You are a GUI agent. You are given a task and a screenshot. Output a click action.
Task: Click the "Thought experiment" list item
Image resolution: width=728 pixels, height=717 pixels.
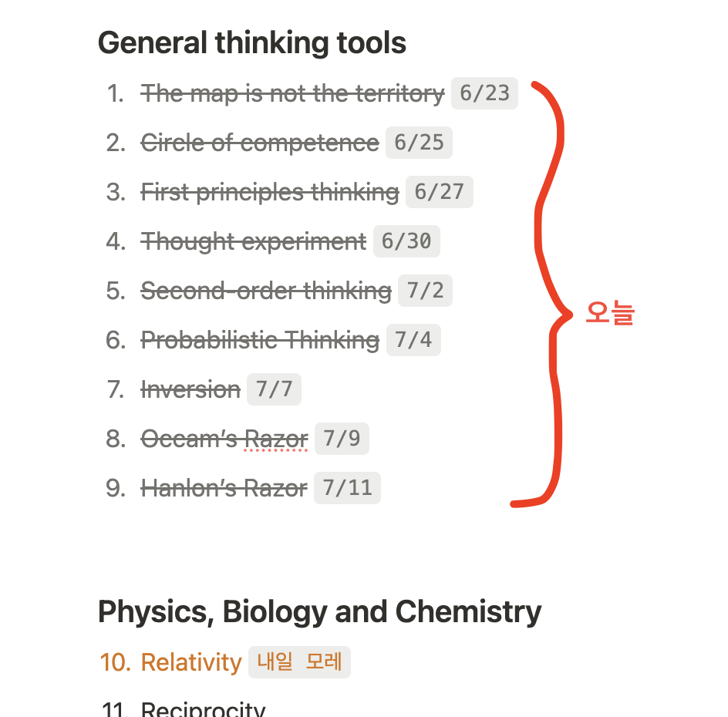[x=254, y=242]
